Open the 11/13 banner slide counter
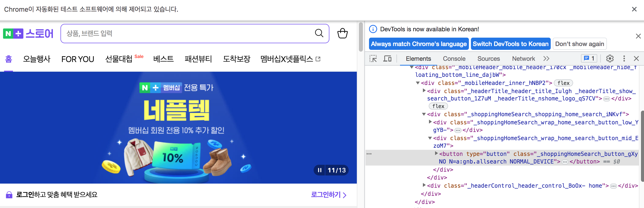Image resolution: width=644 pixels, height=208 pixels. [x=337, y=170]
